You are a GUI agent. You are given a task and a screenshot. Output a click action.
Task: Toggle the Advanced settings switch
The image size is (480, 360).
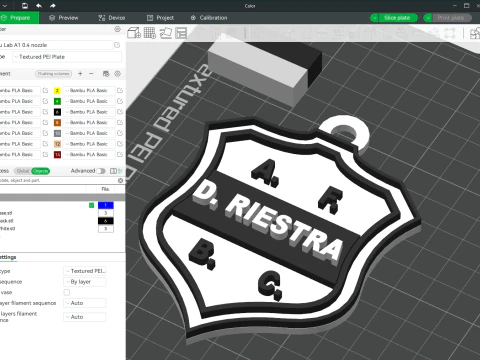(x=101, y=171)
